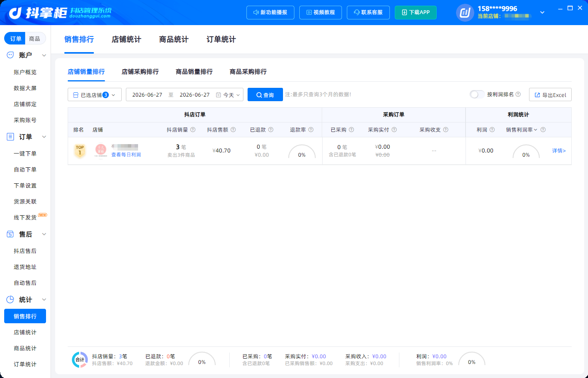Select 店铺销量排行 sub-tab
The width and height of the screenshot is (588, 378).
(x=86, y=71)
